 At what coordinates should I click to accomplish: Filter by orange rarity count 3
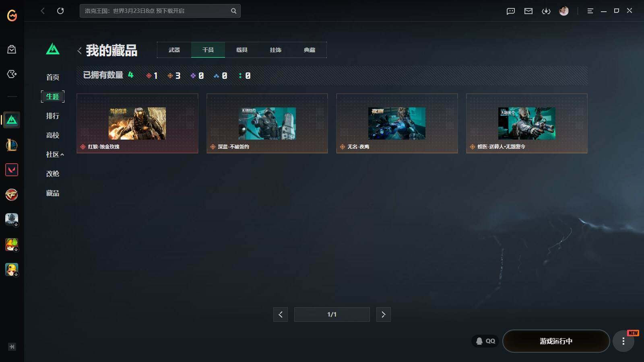click(174, 76)
